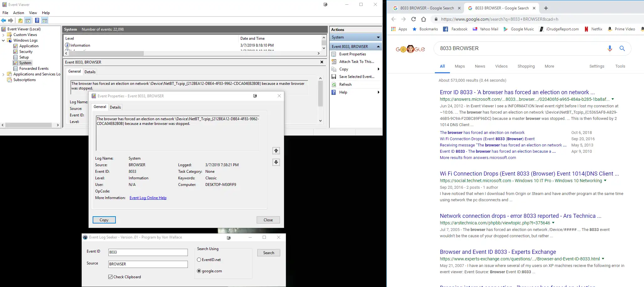Open the Event Log Online Help link
This screenshot has width=644, height=287.
pyautogui.click(x=148, y=198)
